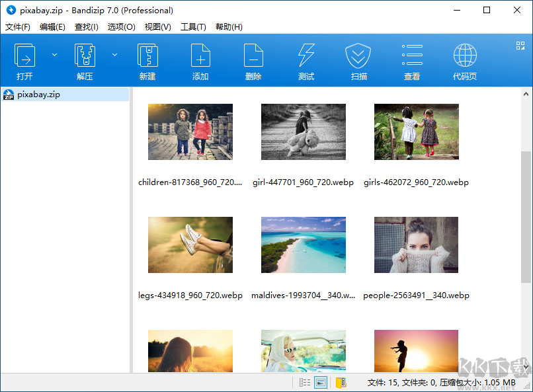This screenshot has width=533, height=392.
Task: Open the 选项(O) menu
Action: pyautogui.click(x=121, y=26)
